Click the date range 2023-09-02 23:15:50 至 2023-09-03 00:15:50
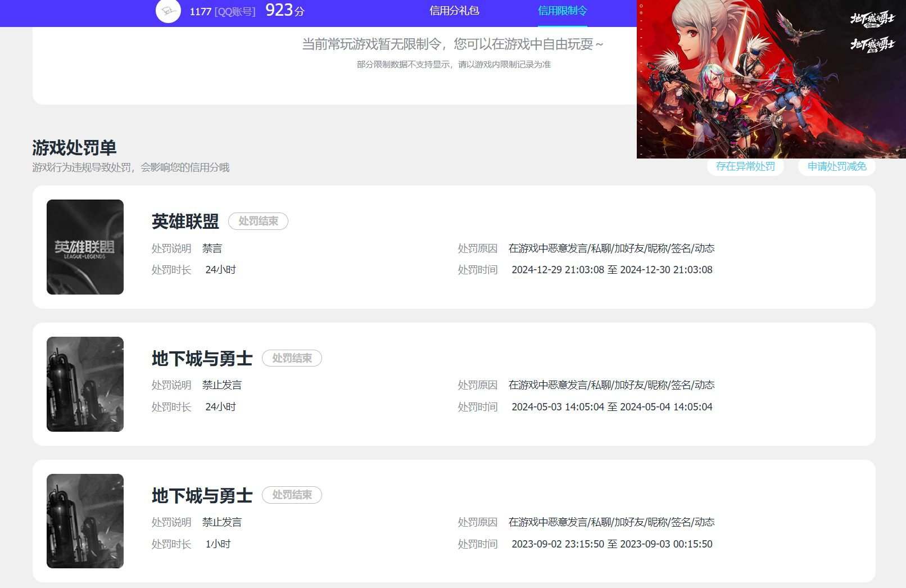This screenshot has width=906, height=588. (x=612, y=544)
